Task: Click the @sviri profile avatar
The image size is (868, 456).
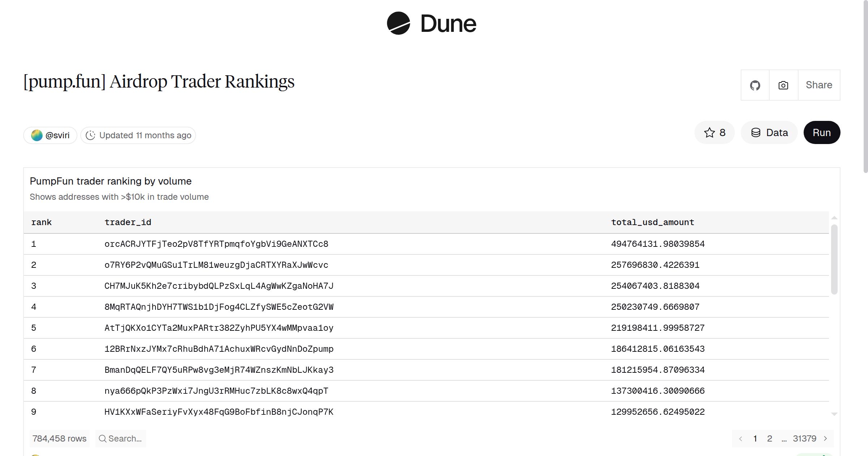Action: tap(37, 135)
